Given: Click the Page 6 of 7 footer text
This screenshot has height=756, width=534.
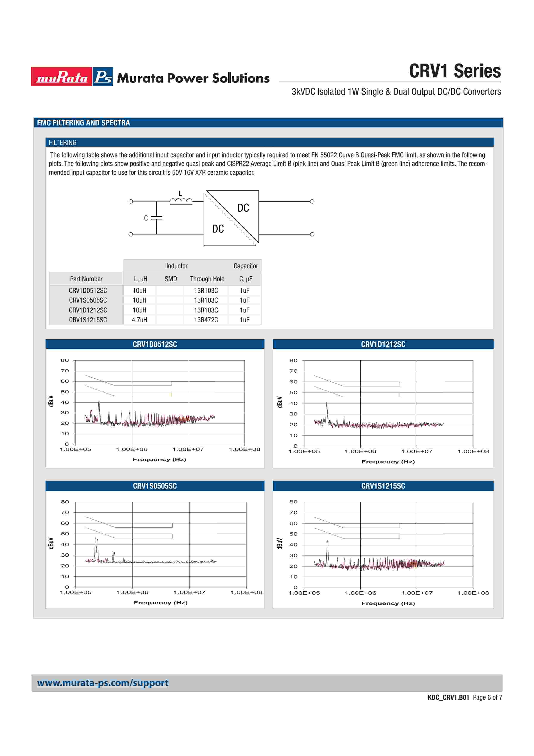Looking at the screenshot, I should pyautogui.click(x=487, y=697).
